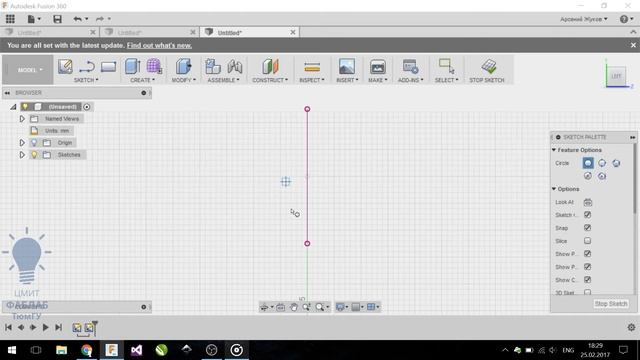The image size is (640, 360).
Task: Open the MODEL workspace dropdown
Action: 28,70
